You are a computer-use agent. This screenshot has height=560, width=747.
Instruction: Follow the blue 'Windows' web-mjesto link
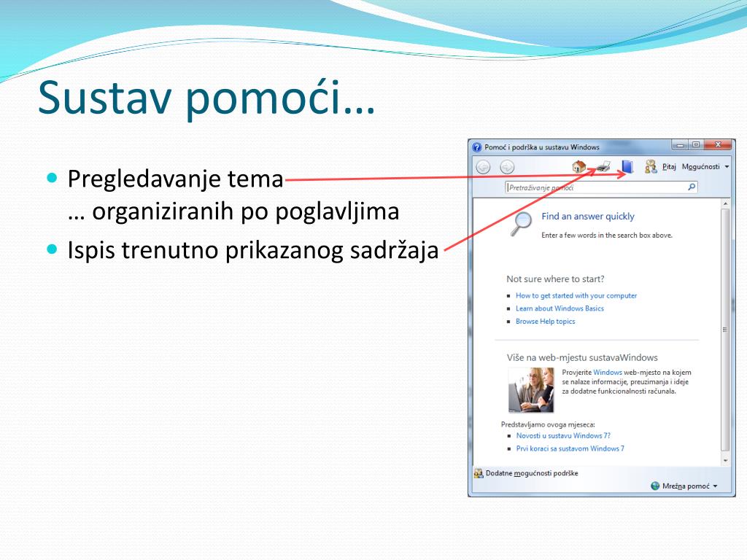point(608,373)
